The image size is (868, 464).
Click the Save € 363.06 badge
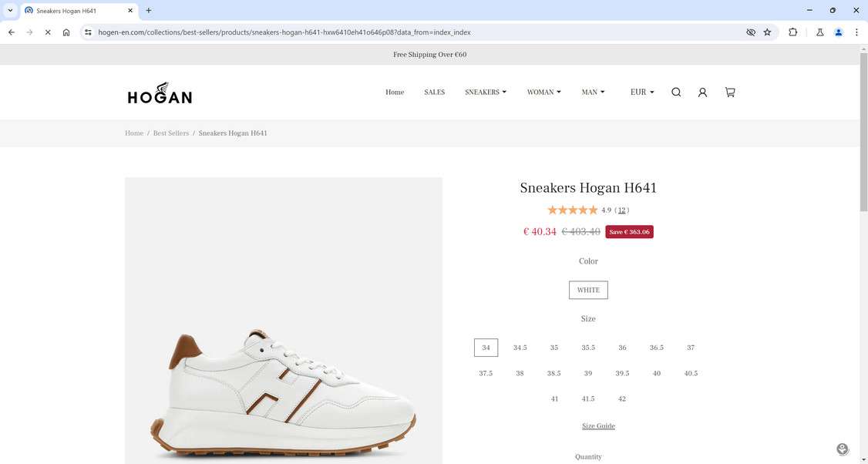pyautogui.click(x=629, y=232)
